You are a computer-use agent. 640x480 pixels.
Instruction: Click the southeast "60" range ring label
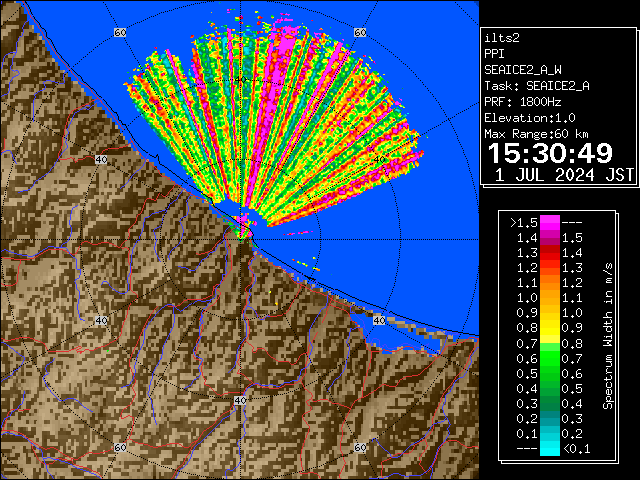(x=360, y=447)
